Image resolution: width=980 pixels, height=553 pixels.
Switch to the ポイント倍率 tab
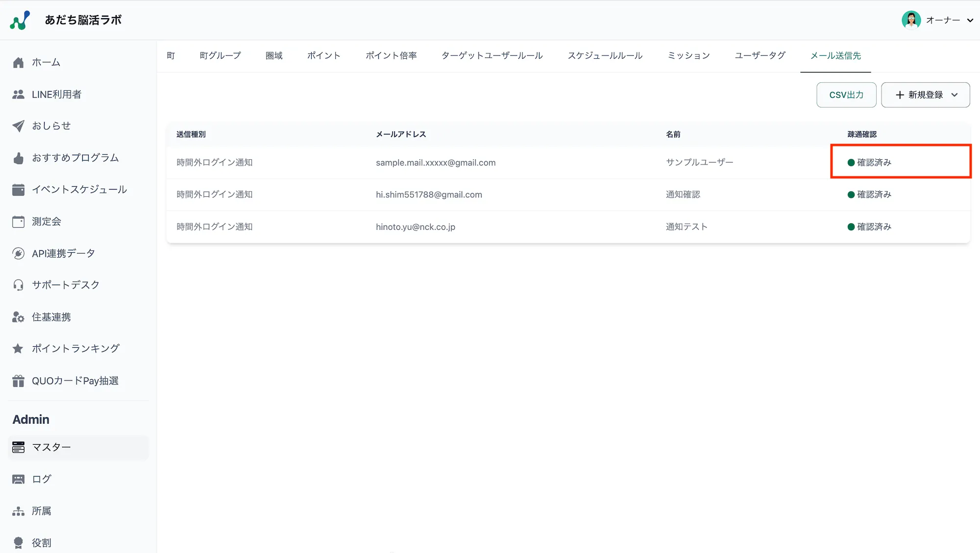click(391, 55)
